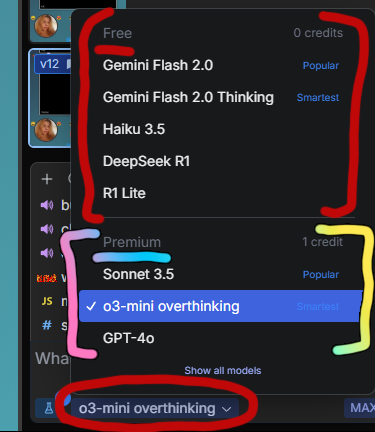The width and height of the screenshot is (375, 432).
Task: Open Show all models link
Action: click(x=223, y=370)
